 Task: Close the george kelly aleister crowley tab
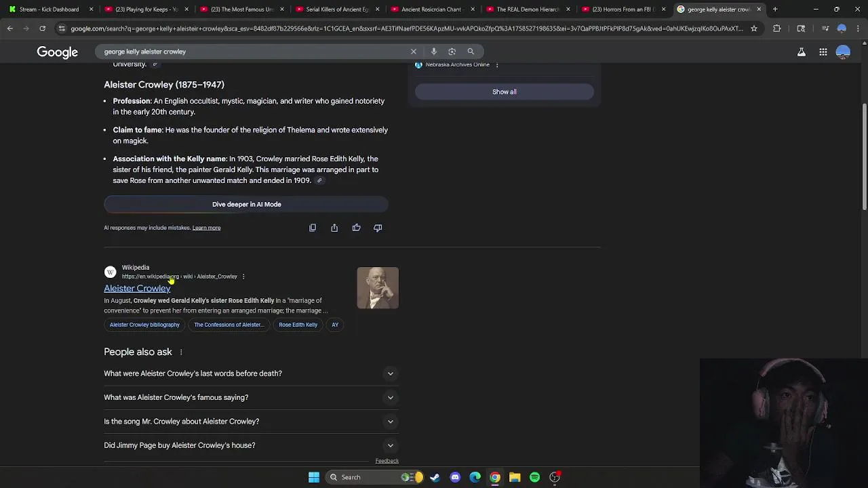click(759, 9)
